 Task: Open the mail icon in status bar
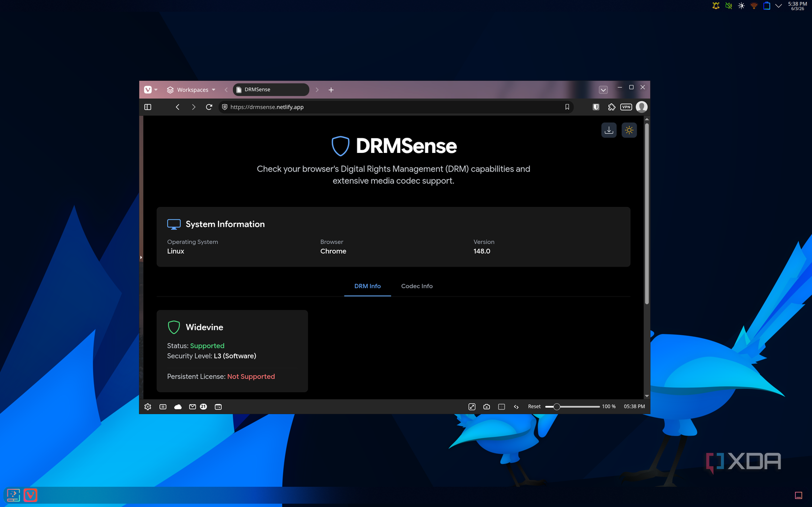pos(192,407)
